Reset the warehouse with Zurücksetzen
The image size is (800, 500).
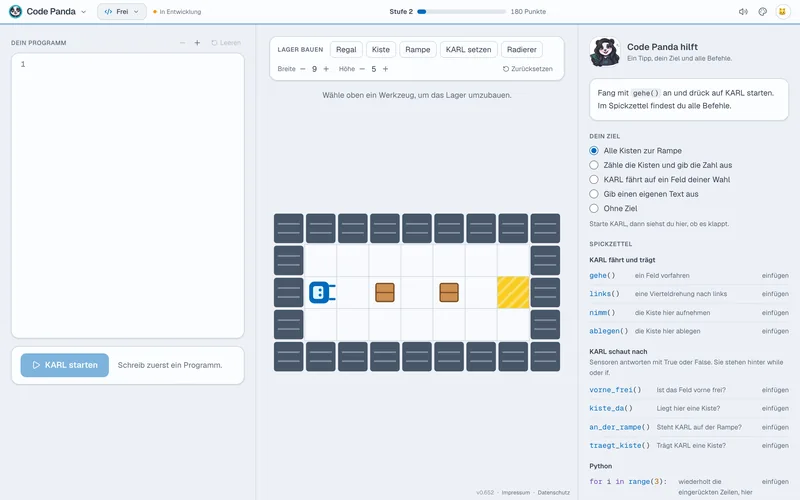[528, 69]
